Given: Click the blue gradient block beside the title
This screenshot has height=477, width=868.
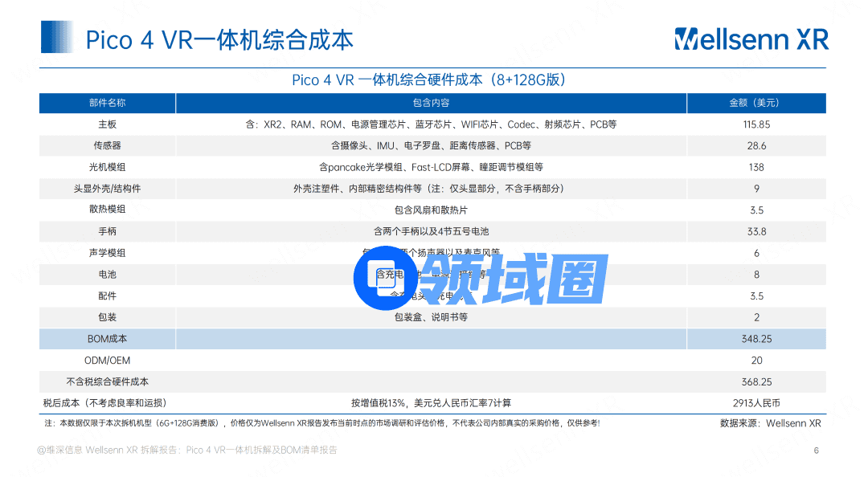Looking at the screenshot, I should click(x=57, y=37).
